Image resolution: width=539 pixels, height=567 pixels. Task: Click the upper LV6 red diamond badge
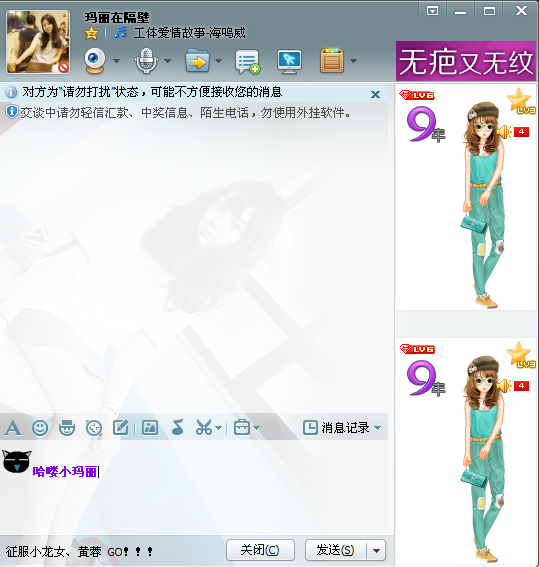pyautogui.click(x=417, y=95)
